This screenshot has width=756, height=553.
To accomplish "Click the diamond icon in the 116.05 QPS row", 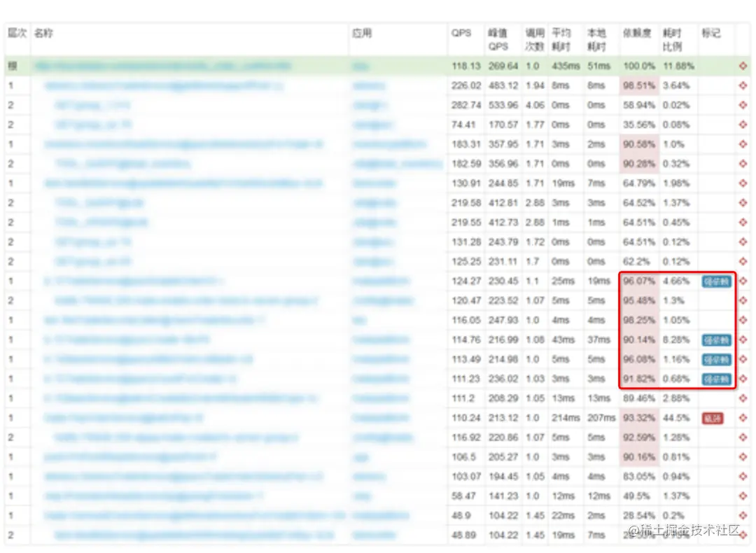I will click(x=743, y=320).
